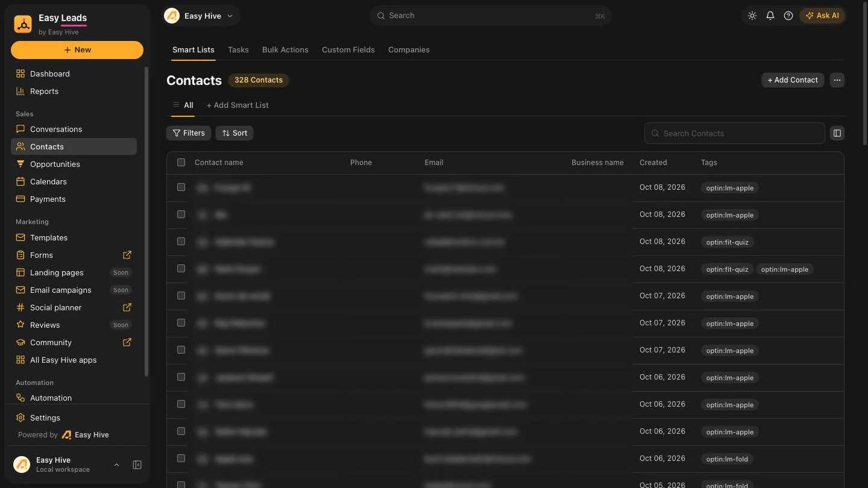
Task: Check the first Oct 07, 2026 contact row
Action: pos(181,296)
